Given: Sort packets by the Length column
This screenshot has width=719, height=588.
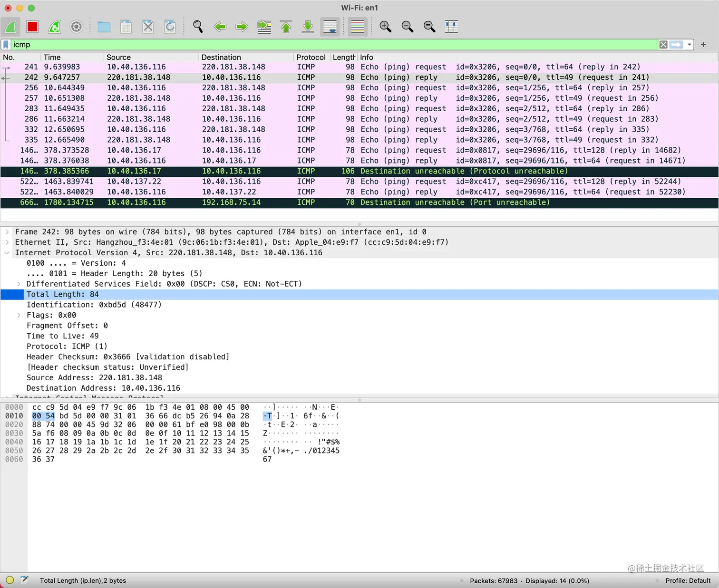Looking at the screenshot, I should (x=343, y=57).
